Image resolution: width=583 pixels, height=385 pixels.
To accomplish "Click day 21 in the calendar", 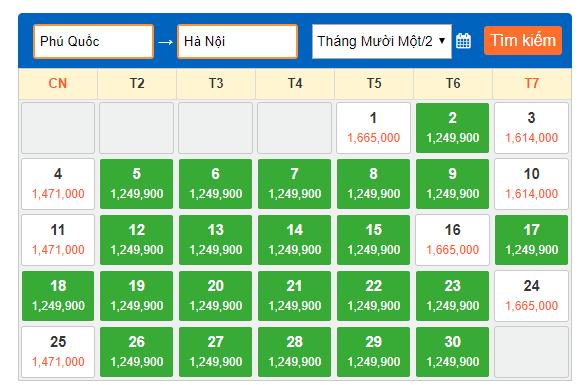I will coord(294,296).
